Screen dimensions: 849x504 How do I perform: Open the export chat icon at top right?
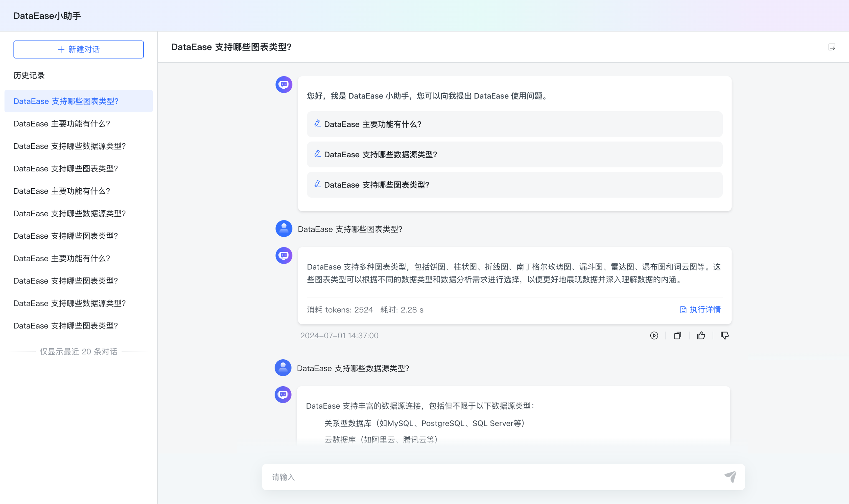[832, 47]
